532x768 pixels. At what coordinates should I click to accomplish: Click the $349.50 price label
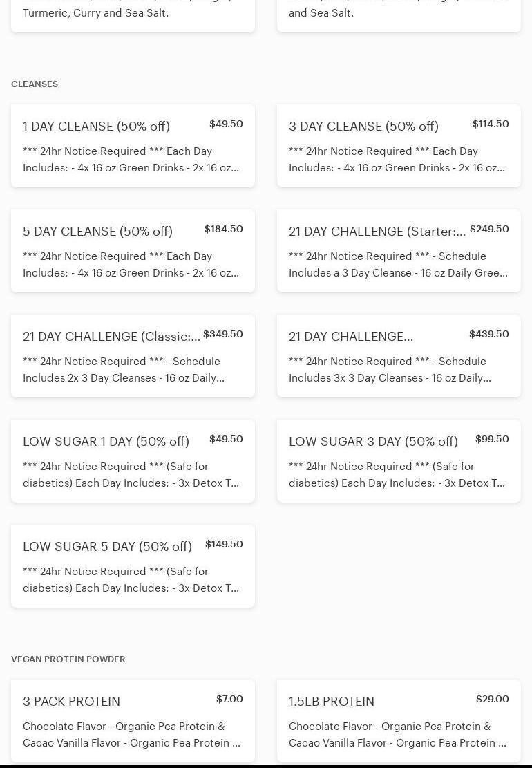[x=223, y=335]
